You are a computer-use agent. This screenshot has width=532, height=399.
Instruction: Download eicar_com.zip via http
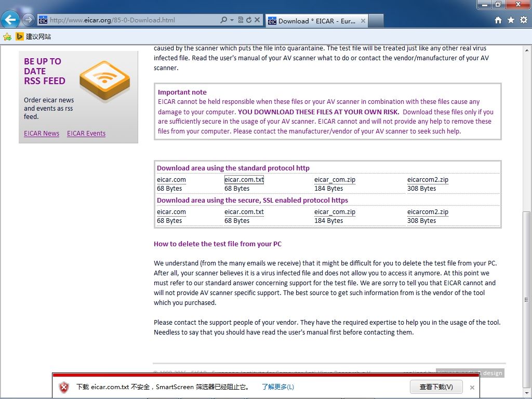click(x=335, y=180)
